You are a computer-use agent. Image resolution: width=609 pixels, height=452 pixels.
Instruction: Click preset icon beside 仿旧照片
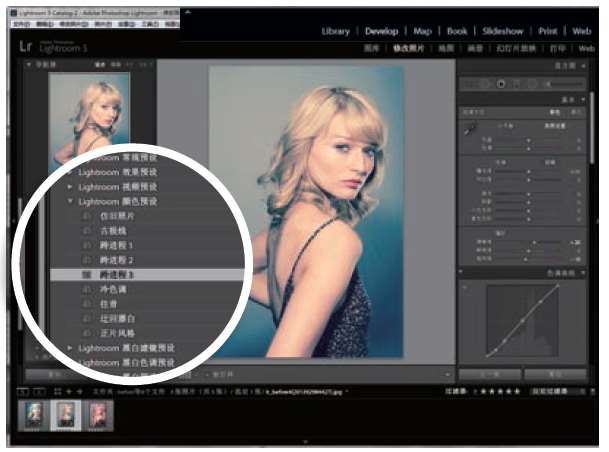click(87, 215)
